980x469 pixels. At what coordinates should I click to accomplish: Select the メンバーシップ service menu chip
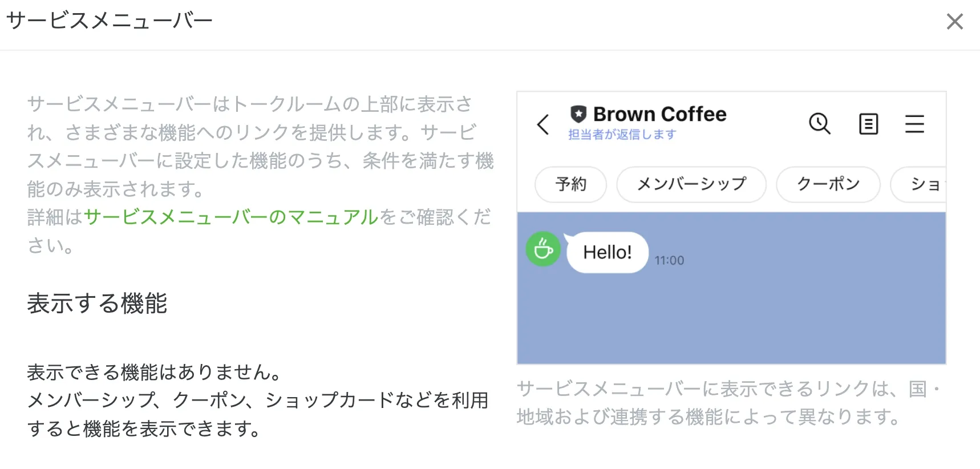click(x=691, y=184)
